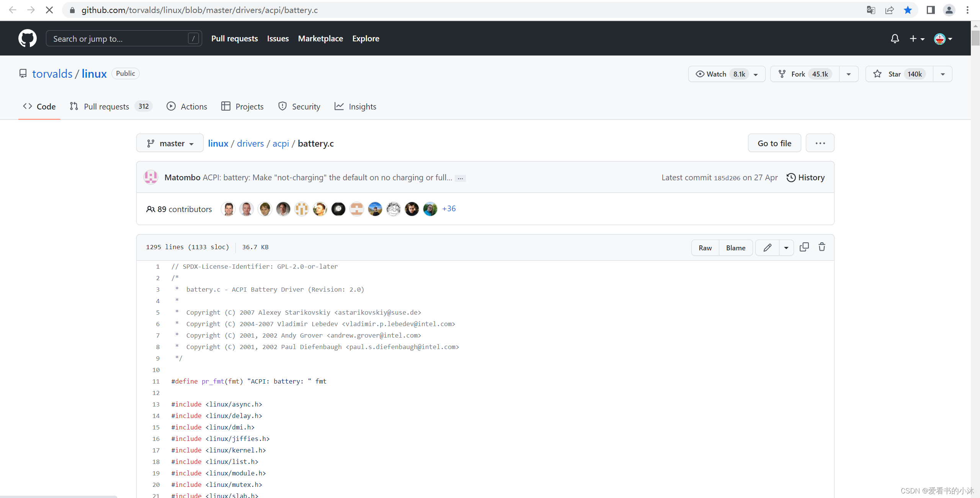Viewport: 980px width, 498px height.
Task: Open Issues in top navigation
Action: [278, 38]
